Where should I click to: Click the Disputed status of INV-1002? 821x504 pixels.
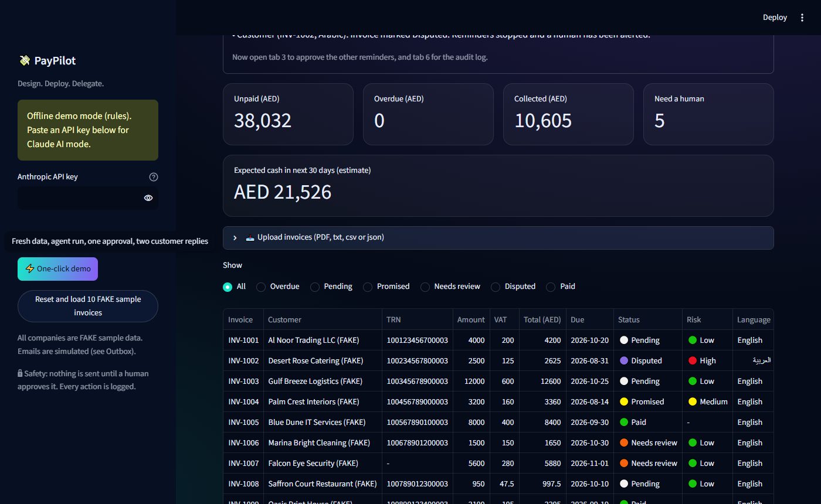647,360
